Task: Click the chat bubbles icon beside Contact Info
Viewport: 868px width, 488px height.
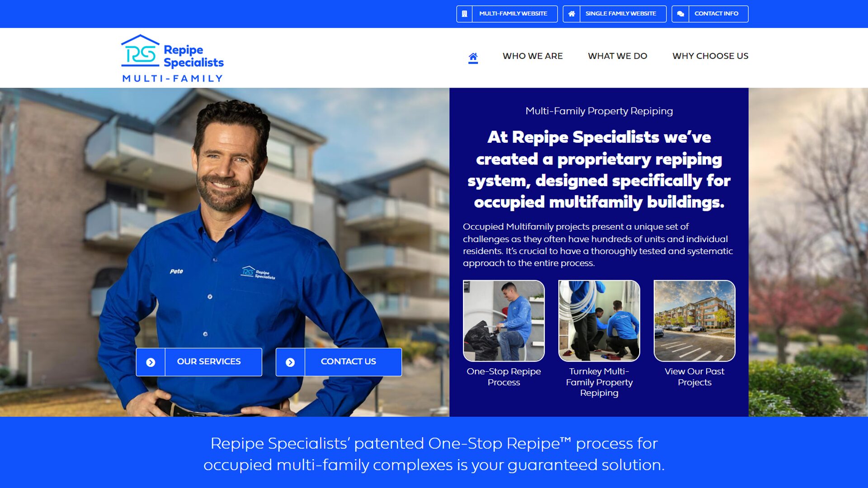Action: (x=680, y=14)
